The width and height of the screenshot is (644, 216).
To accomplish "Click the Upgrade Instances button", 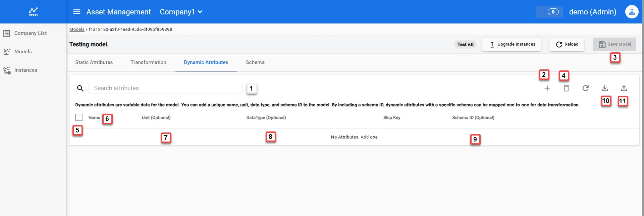I will coord(512,44).
